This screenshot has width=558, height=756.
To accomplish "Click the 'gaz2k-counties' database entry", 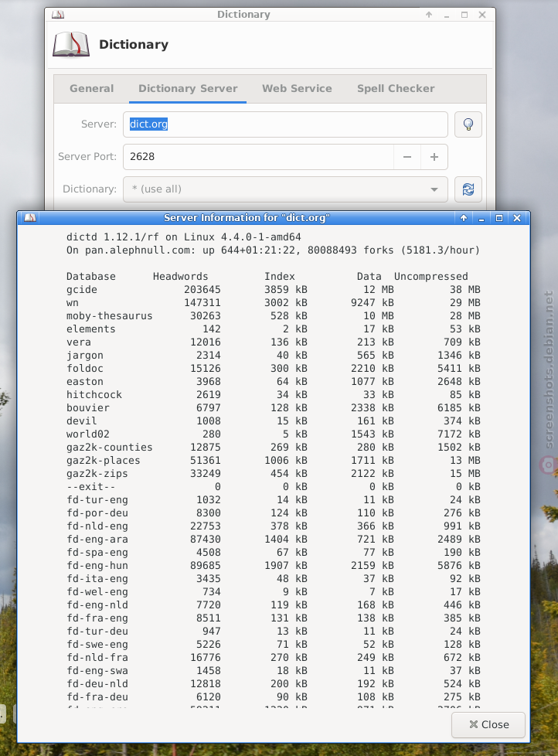I will [110, 448].
